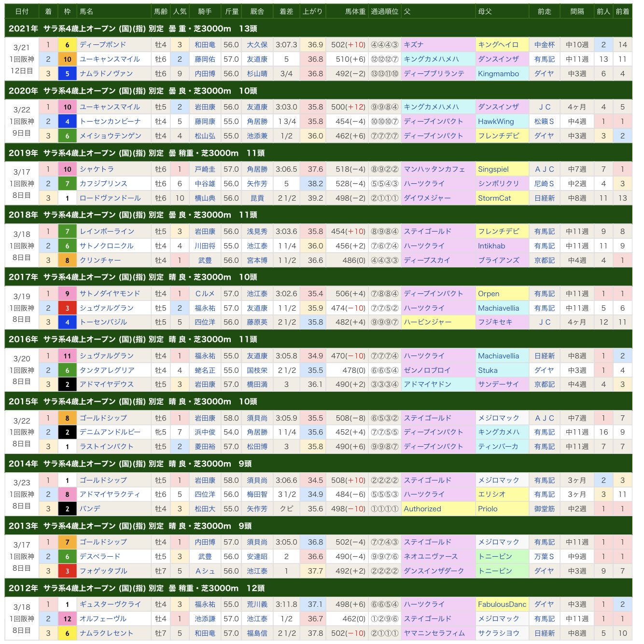Open horse link クリンチャー
Viewport: 644px width, 644px height.
pyautogui.click(x=100, y=260)
